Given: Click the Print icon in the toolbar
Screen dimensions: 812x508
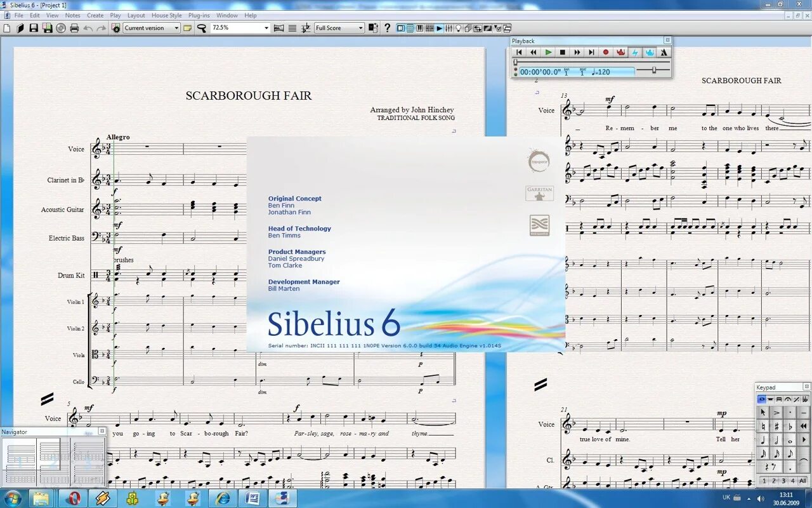Looking at the screenshot, I should (74, 28).
